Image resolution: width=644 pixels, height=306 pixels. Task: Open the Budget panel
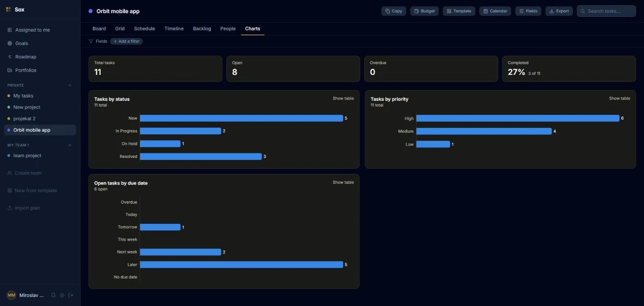click(x=425, y=11)
